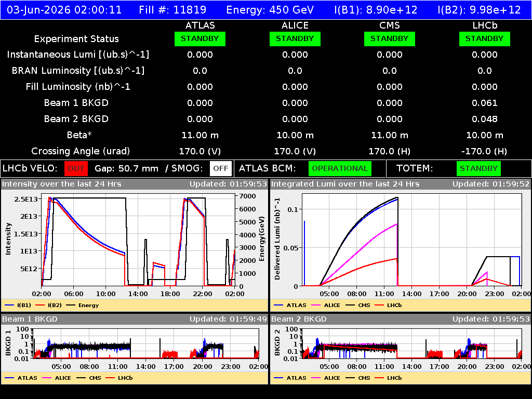Click the green STANDBY badge under ATLAS
Viewport: 532px width, 399px height.
[x=200, y=38]
